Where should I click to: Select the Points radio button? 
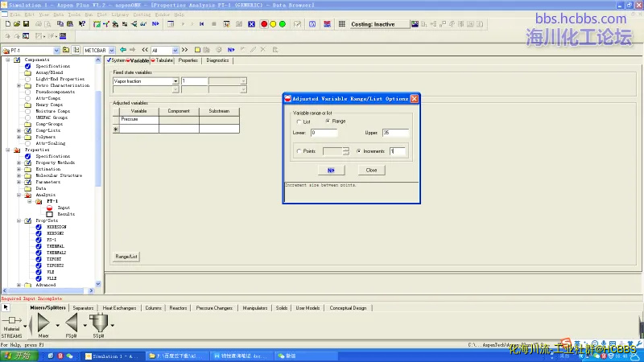pos(299,151)
